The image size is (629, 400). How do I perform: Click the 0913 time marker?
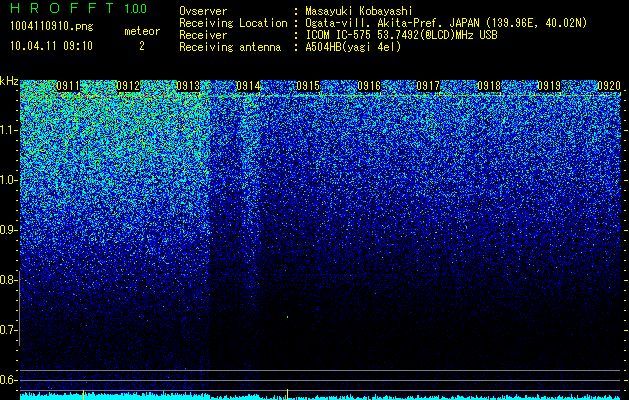[x=188, y=86]
